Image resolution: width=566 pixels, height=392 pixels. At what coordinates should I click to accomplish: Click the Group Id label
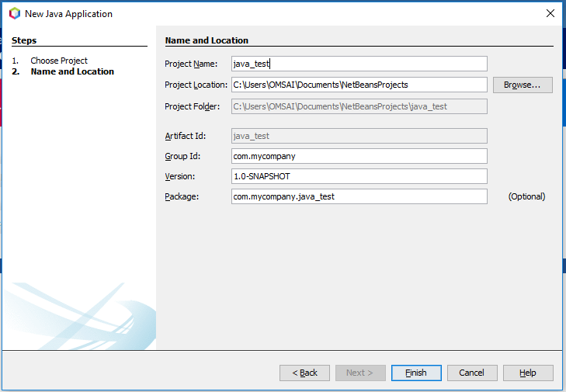[x=182, y=156]
